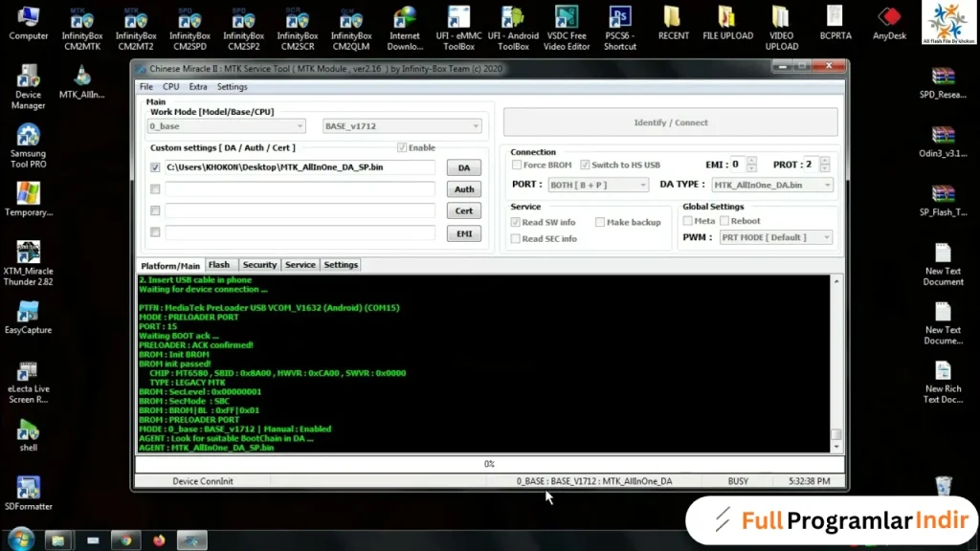Launch EasyCapture desktop icon
This screenshot has width=980, height=551.
click(28, 318)
